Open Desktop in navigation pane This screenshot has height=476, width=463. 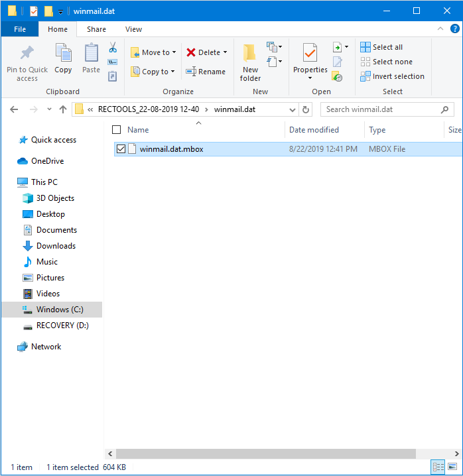coord(43,214)
